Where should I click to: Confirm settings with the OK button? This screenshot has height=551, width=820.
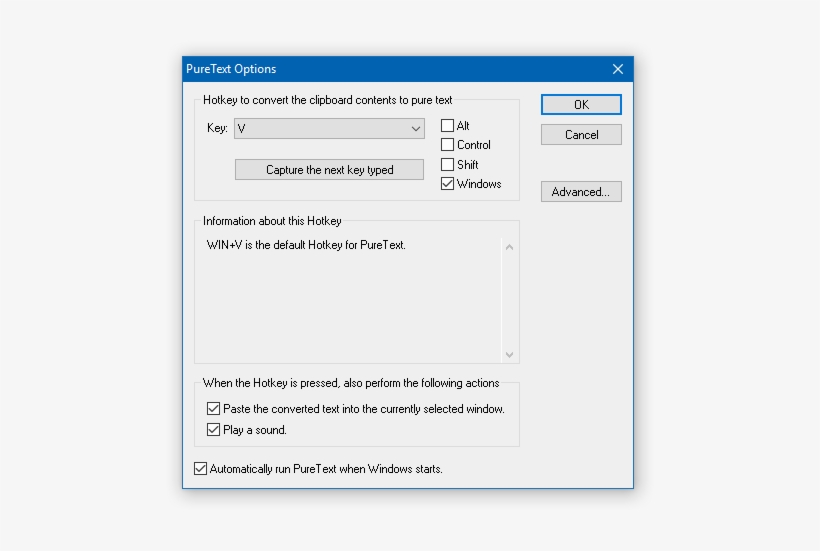tap(581, 105)
